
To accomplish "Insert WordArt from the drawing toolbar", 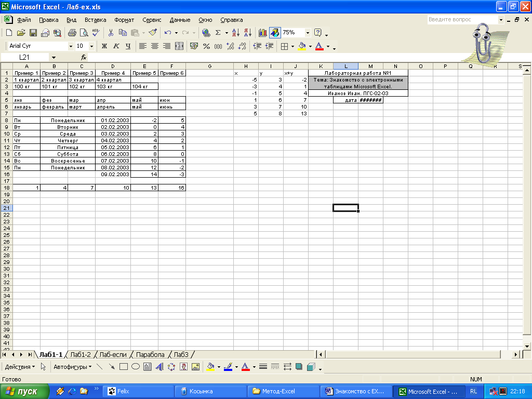I will [x=159, y=366].
